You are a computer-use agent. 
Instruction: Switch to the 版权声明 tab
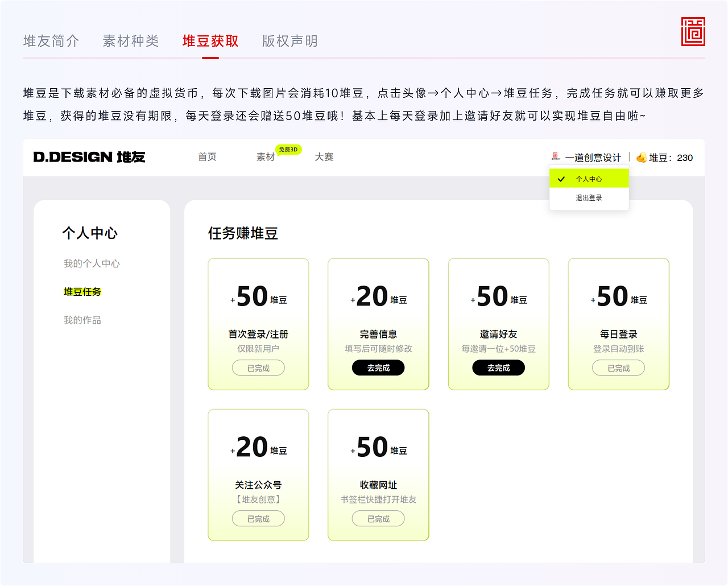(289, 40)
